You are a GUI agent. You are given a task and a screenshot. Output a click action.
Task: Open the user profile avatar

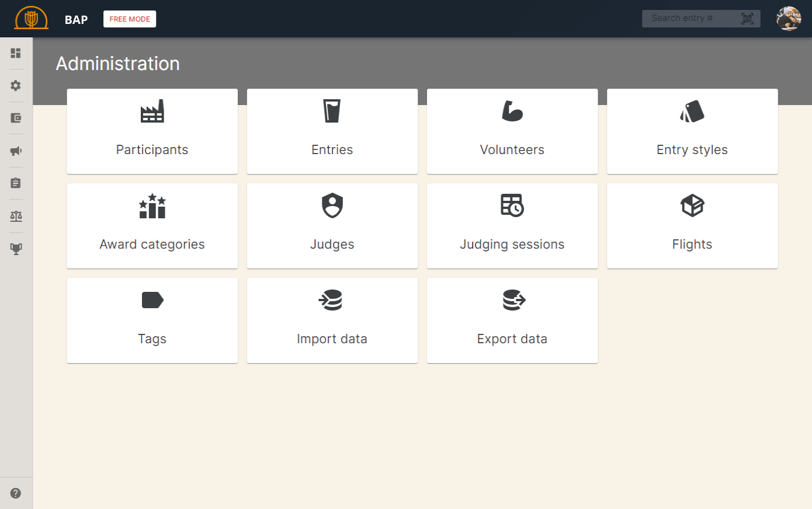coord(788,19)
